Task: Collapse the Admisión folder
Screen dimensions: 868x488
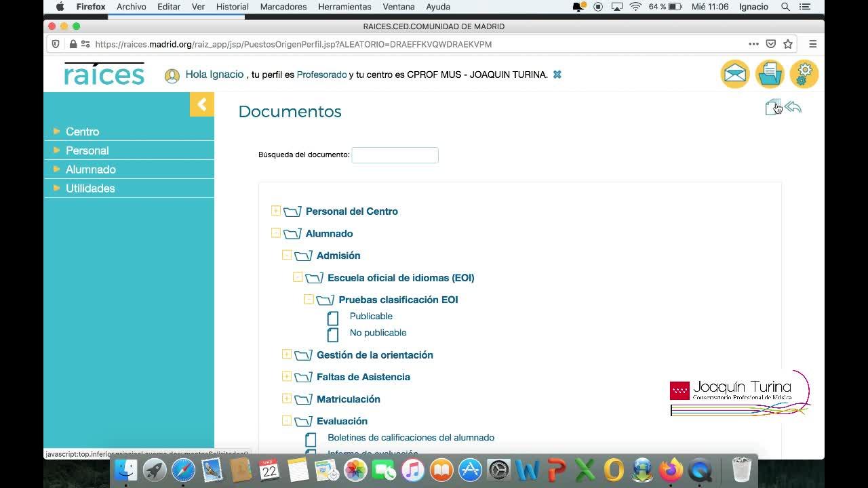Action: 286,255
